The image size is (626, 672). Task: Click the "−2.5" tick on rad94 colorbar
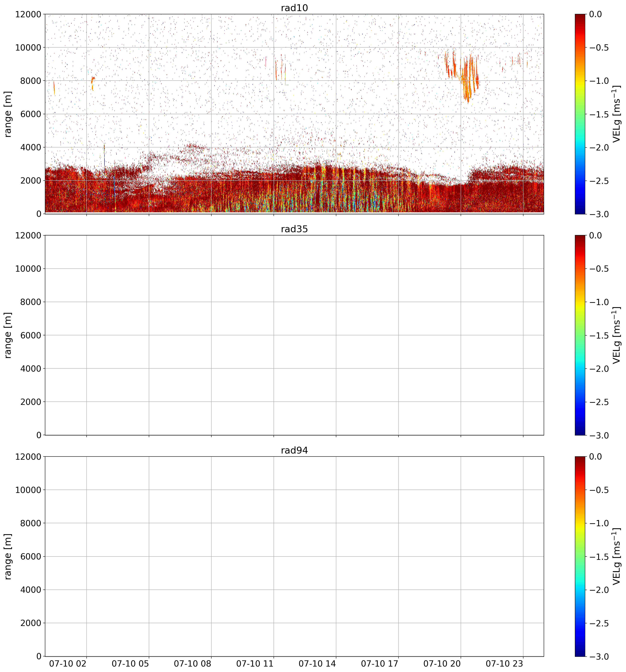point(599,623)
